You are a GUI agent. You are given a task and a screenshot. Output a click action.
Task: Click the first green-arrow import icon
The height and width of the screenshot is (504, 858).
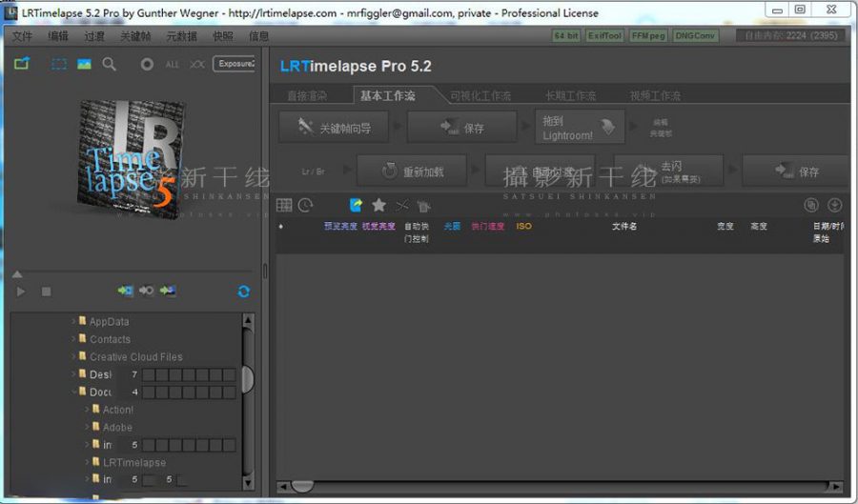pyautogui.click(x=125, y=291)
